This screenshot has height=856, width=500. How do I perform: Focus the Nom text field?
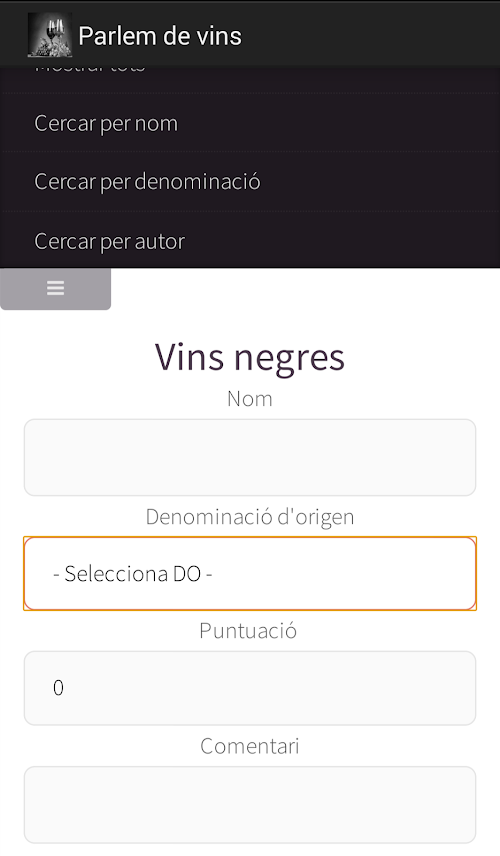(x=250, y=457)
